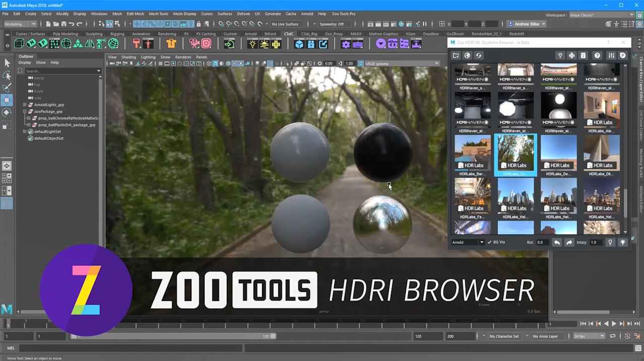Image resolution: width=644 pixels, height=361 pixels.
Task: Open the Arnold menu in the menu bar
Action: (x=307, y=14)
